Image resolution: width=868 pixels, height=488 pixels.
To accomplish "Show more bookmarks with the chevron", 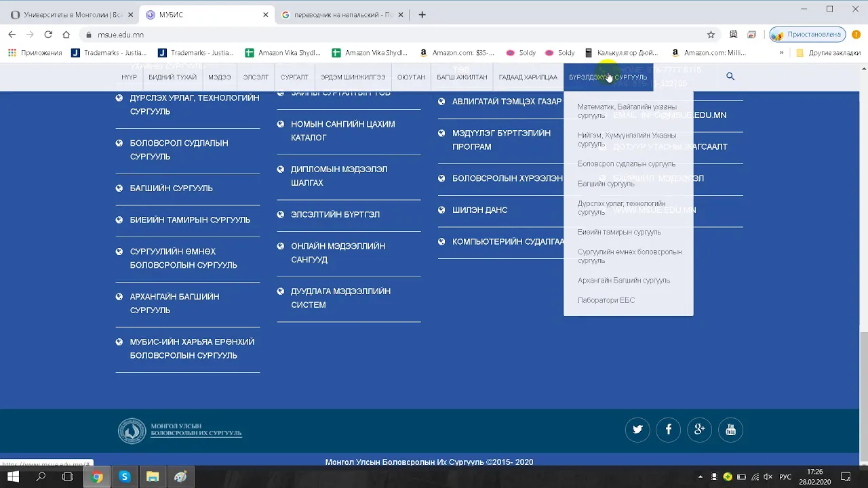I will (781, 53).
